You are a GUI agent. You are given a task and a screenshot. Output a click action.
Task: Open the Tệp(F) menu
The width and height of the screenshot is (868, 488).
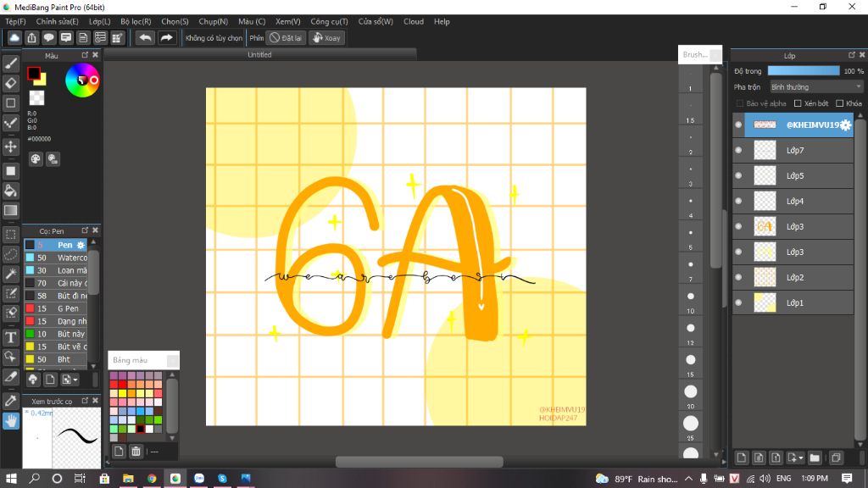[15, 21]
